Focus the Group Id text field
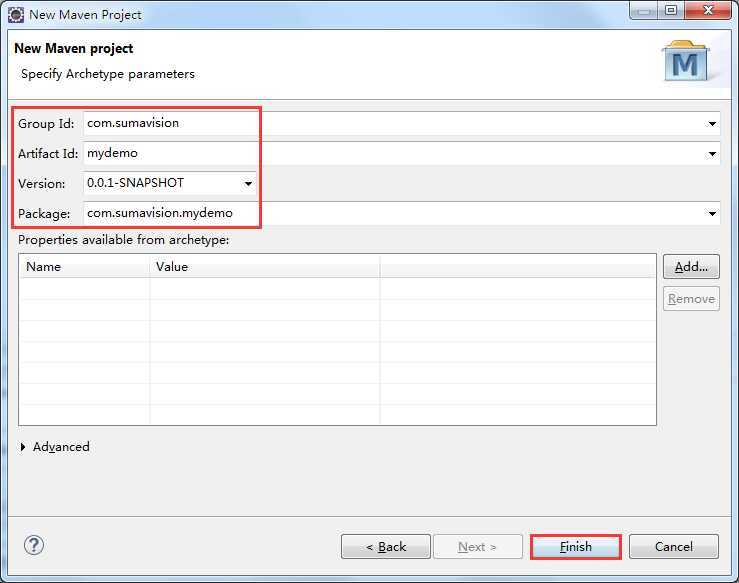 (x=401, y=123)
